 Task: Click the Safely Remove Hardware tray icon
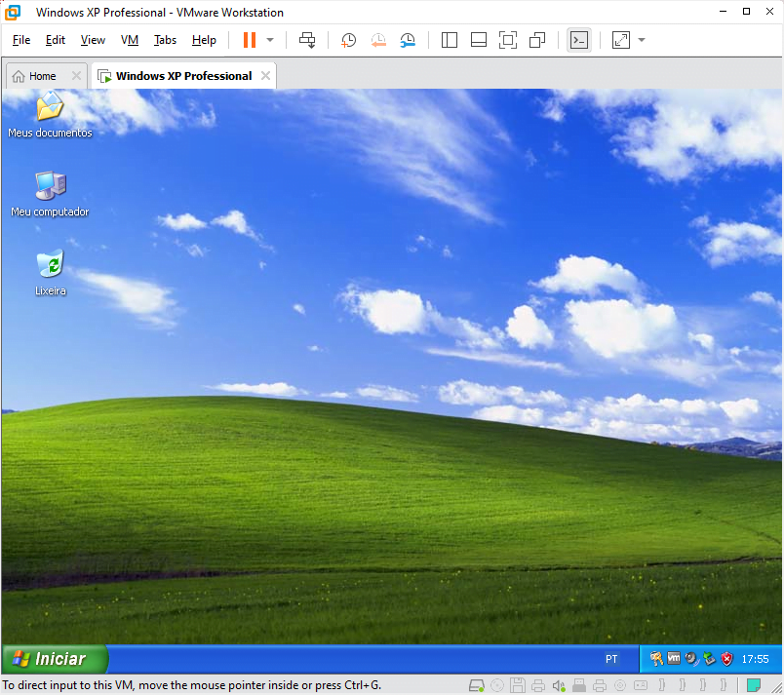[x=709, y=659]
